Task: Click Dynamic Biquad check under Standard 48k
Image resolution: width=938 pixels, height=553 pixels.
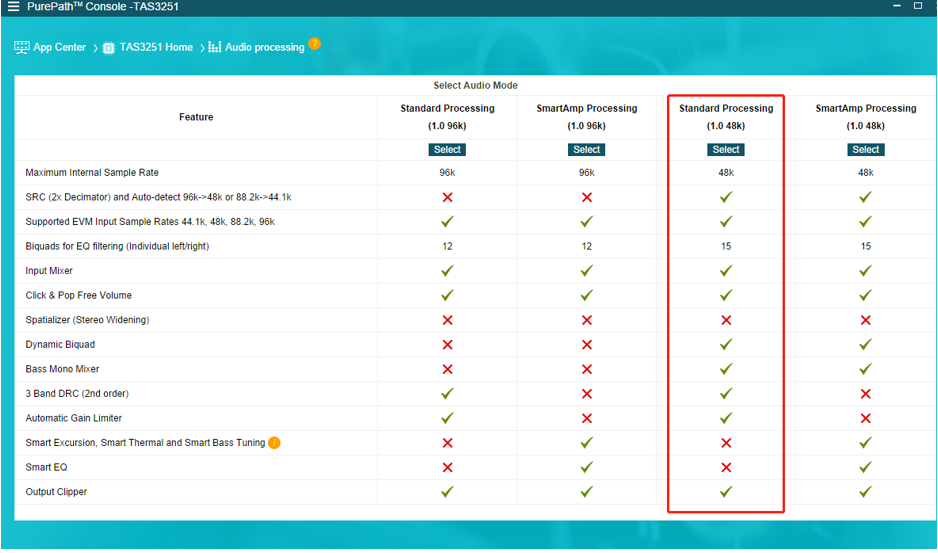Action: 726,345
